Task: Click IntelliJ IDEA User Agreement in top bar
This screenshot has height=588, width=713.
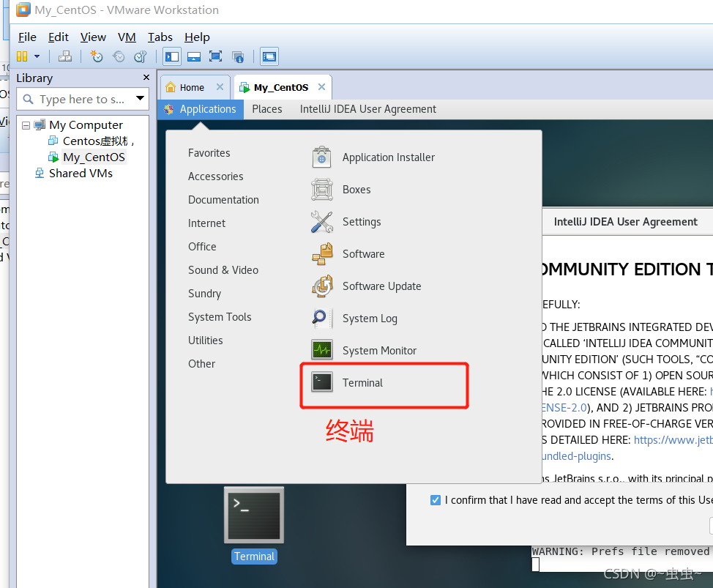Action: [x=368, y=109]
